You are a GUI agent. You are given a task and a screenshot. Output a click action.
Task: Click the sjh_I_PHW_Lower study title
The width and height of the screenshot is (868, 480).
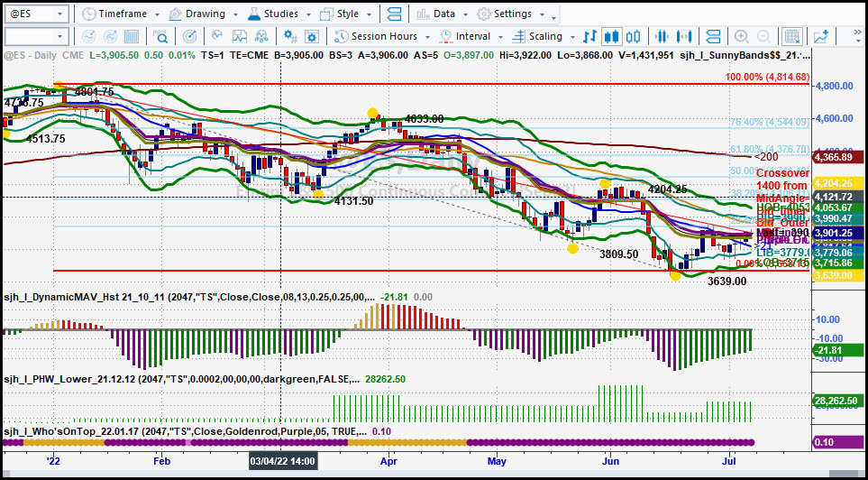coord(181,380)
